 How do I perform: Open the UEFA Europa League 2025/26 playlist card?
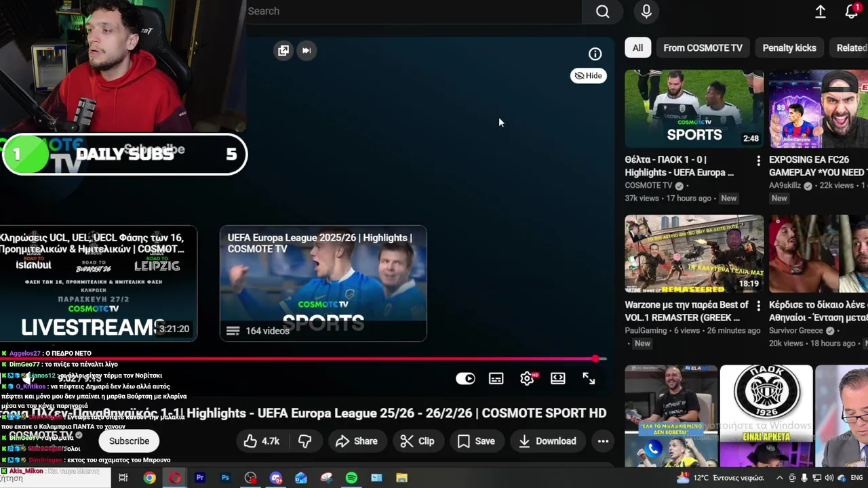(323, 283)
